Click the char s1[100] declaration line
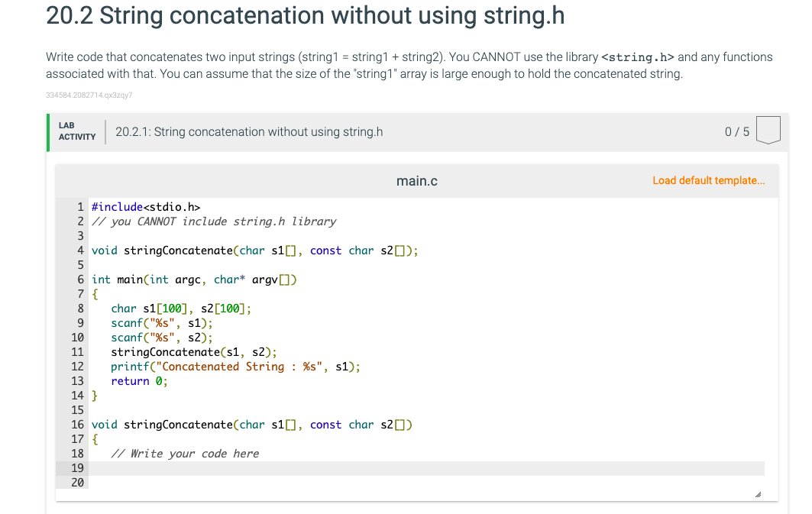The image size is (812, 514). pos(181,309)
